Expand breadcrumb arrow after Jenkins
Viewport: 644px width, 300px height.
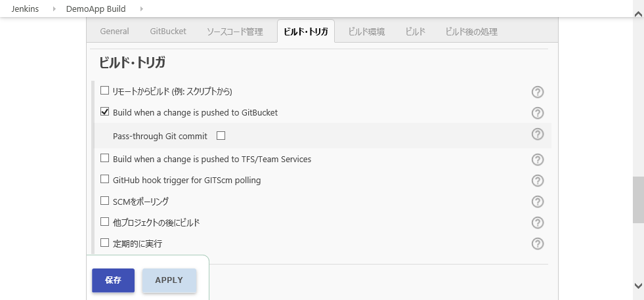pyautogui.click(x=54, y=9)
